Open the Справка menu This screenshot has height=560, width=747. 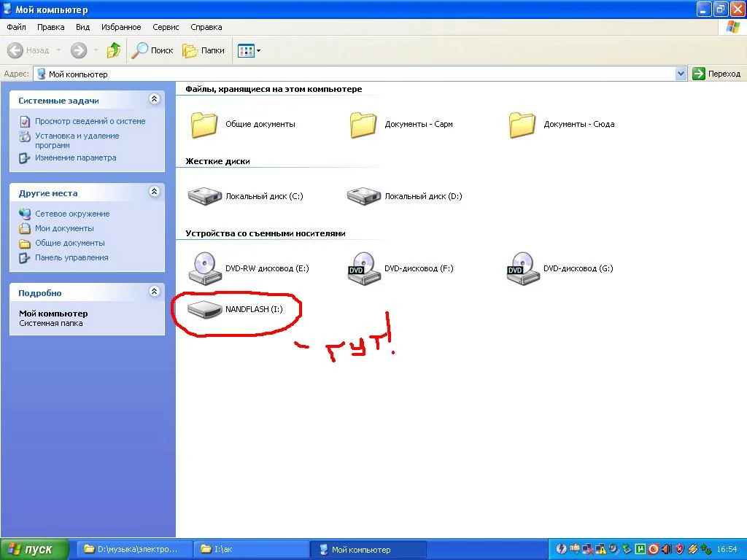206,27
